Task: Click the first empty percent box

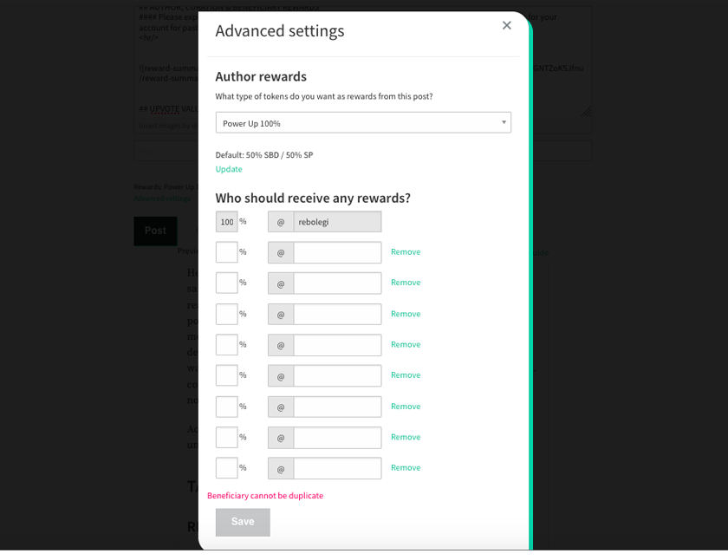Action: (x=227, y=252)
